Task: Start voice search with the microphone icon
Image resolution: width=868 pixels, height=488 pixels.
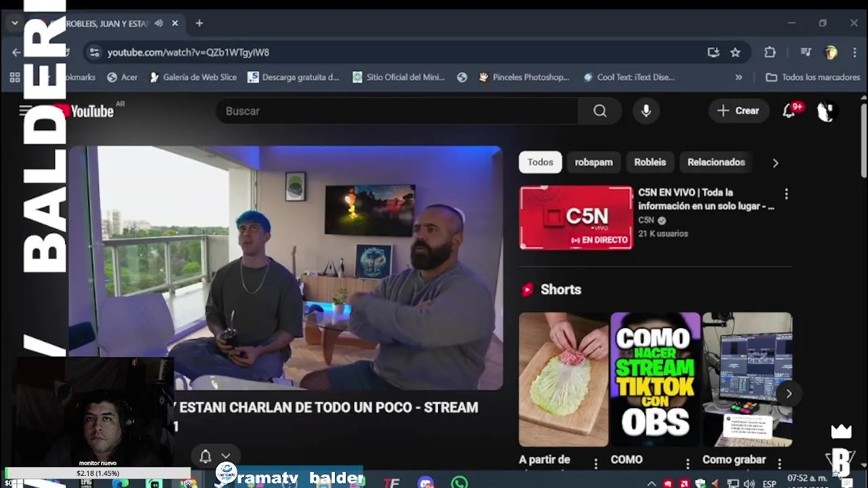Action: [646, 111]
